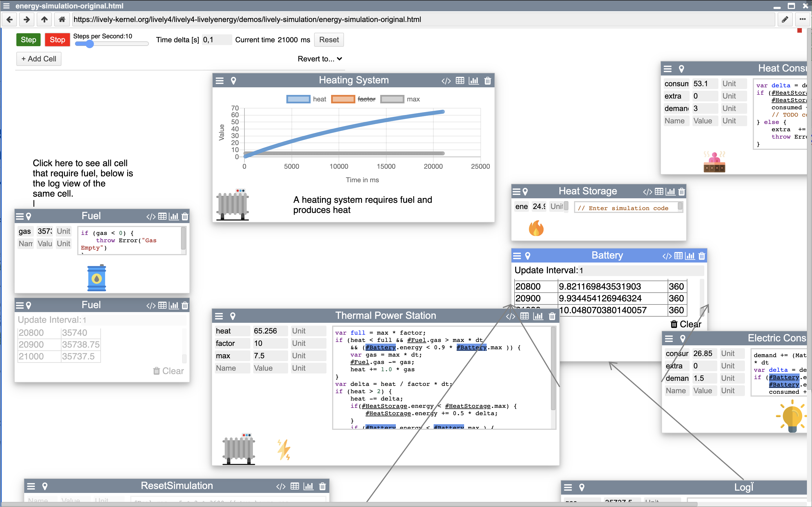The image size is (812, 507).
Task: Click the edit pencil icon
Action: [785, 19]
